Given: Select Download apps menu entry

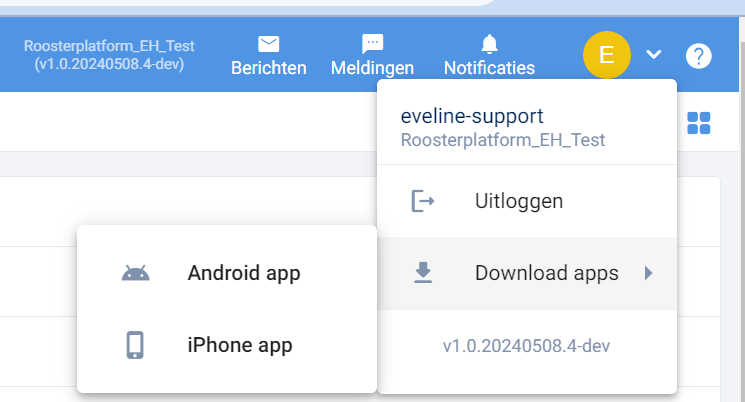Looking at the screenshot, I should pyautogui.click(x=527, y=273).
